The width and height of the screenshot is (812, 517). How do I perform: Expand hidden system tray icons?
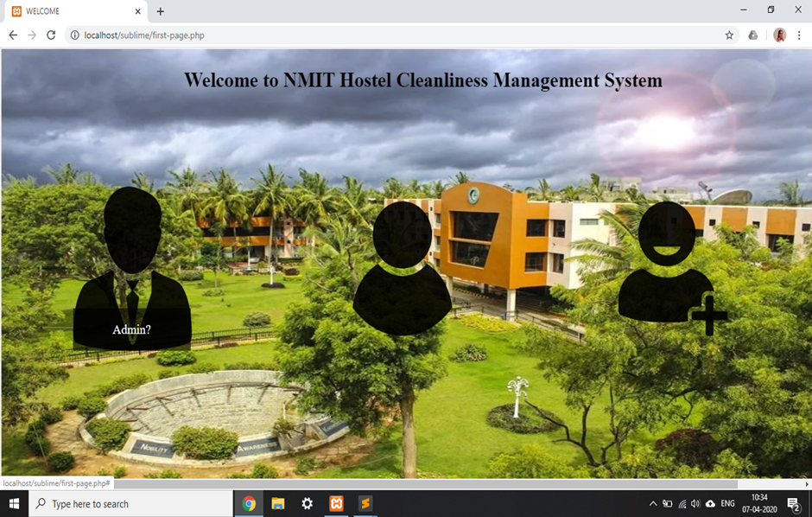[x=653, y=503]
